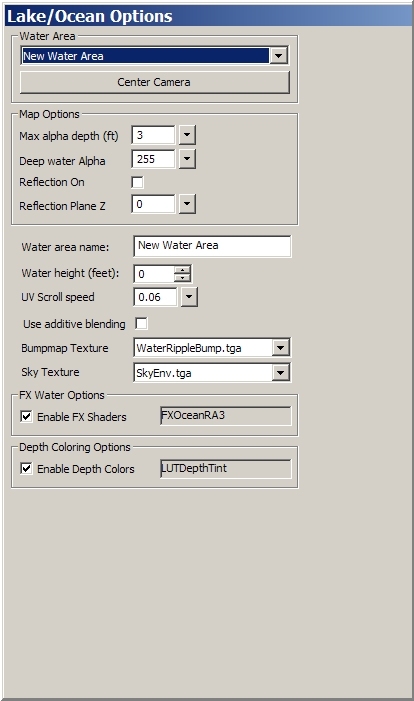This screenshot has height=701, width=414.
Task: Enable the Reflection On checkbox
Action: click(137, 182)
